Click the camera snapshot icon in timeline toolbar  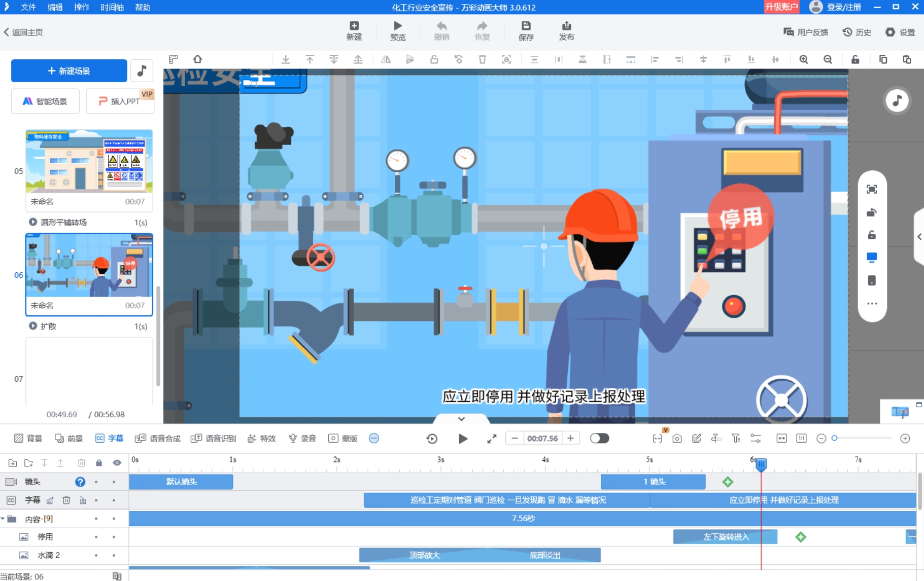point(677,439)
